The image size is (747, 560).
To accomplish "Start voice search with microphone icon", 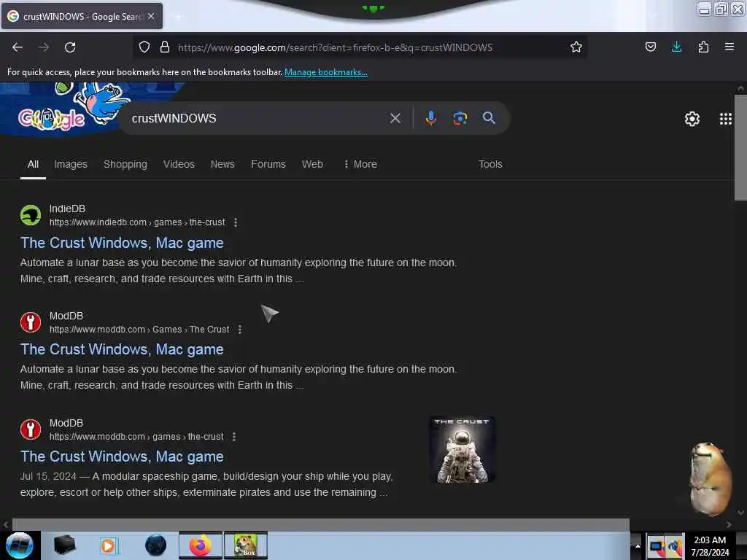I will tap(430, 118).
